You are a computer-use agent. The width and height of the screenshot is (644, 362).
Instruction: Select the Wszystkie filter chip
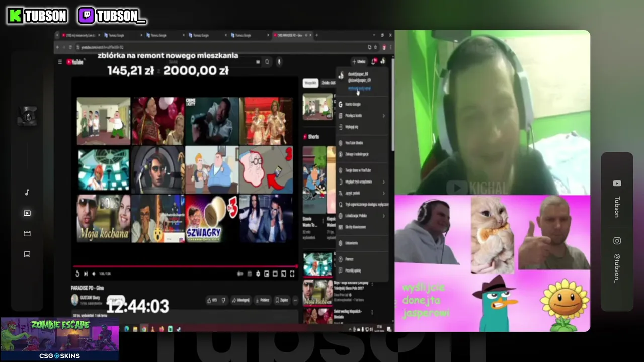tap(310, 83)
